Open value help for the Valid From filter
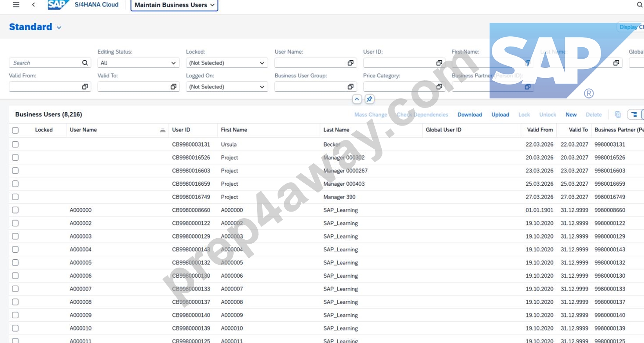This screenshot has width=644, height=343. (x=85, y=86)
